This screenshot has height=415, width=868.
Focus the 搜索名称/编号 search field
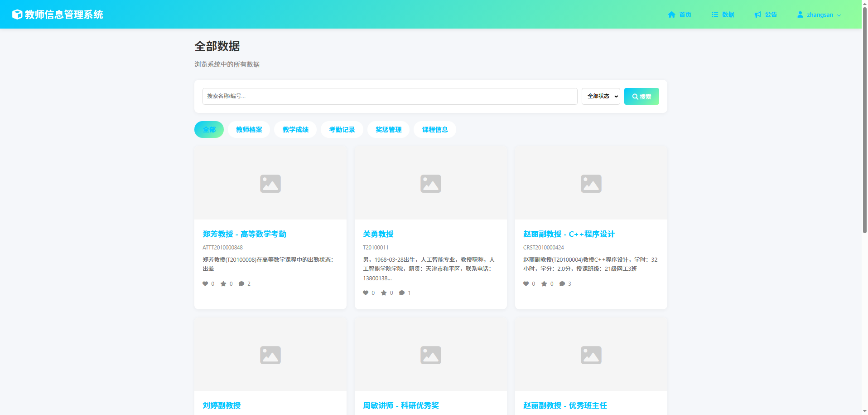click(x=390, y=96)
